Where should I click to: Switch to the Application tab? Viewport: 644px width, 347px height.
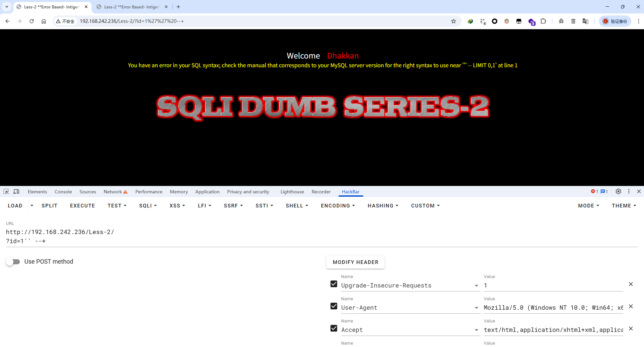coord(207,192)
